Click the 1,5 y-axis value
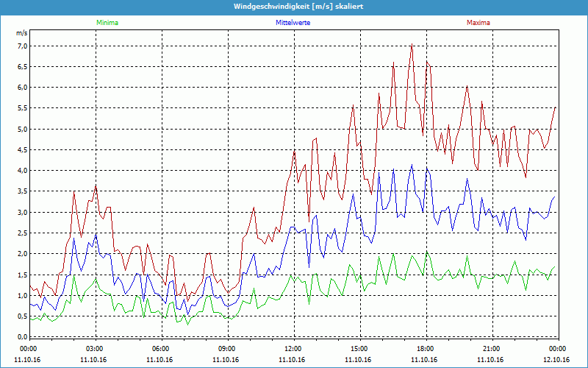The height and width of the screenshot is (368, 588). click(x=23, y=275)
